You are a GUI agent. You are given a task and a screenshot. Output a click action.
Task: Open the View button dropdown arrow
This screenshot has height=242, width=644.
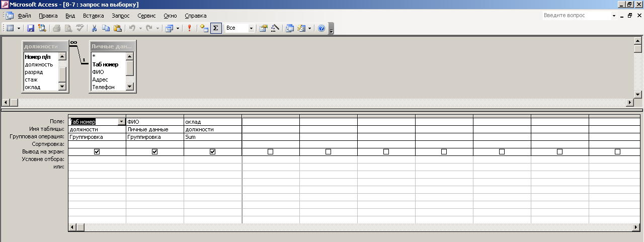point(19,28)
